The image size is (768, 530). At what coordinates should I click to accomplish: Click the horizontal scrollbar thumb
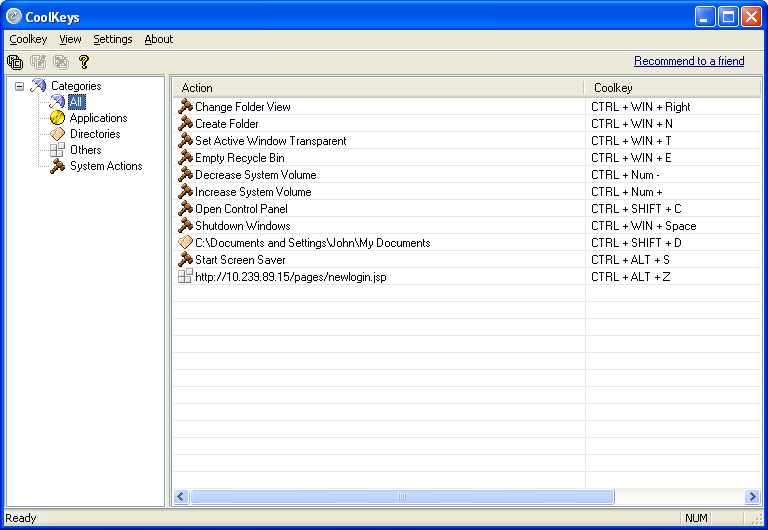tap(402, 497)
